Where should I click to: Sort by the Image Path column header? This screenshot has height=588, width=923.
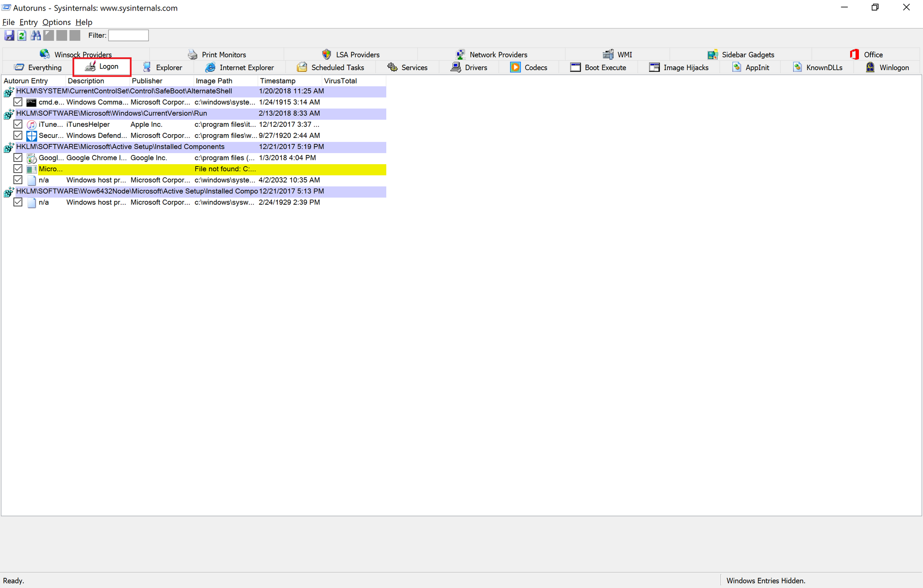(226, 81)
